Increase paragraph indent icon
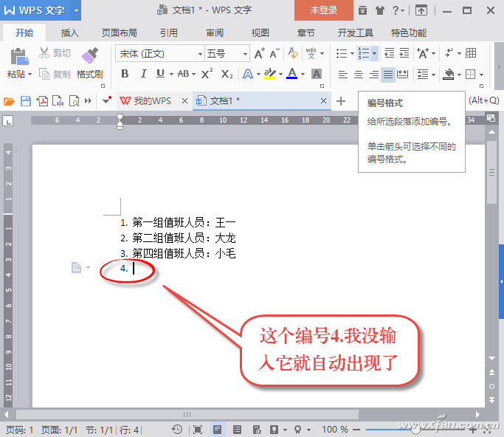Viewport: 504px width, 437px height. click(x=404, y=52)
